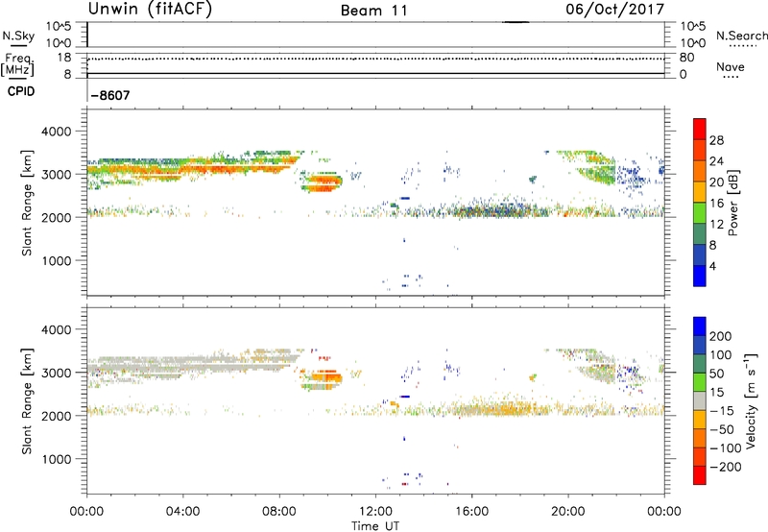Viewport: 768px width, 532px height.
Task: Pick the red bottom segment of the Velocity colorbar
Action: [x=700, y=475]
